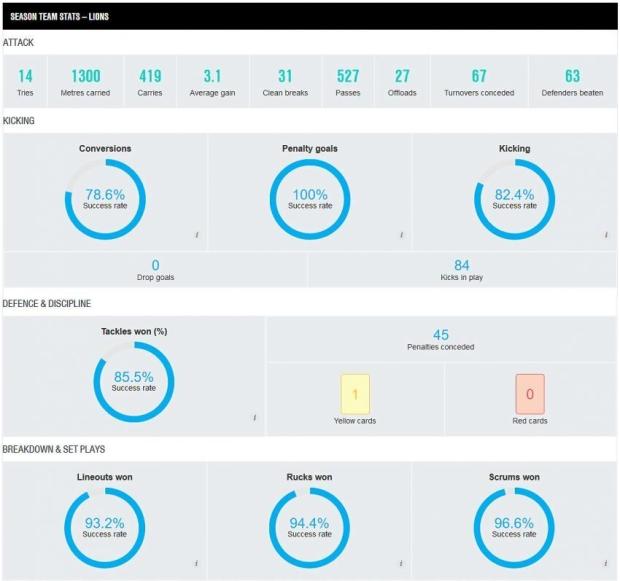
Task: Select the 1300 Metres carried tile
Action: tap(85, 81)
